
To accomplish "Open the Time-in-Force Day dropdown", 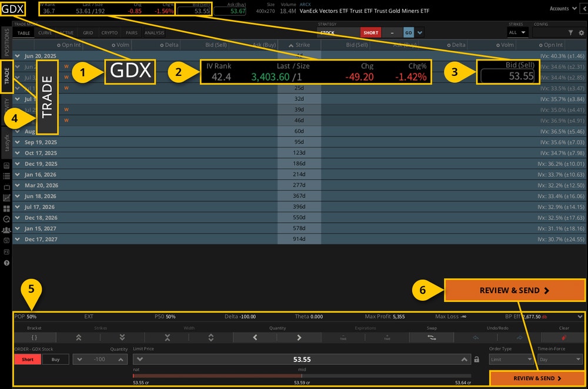I will tap(560, 359).
